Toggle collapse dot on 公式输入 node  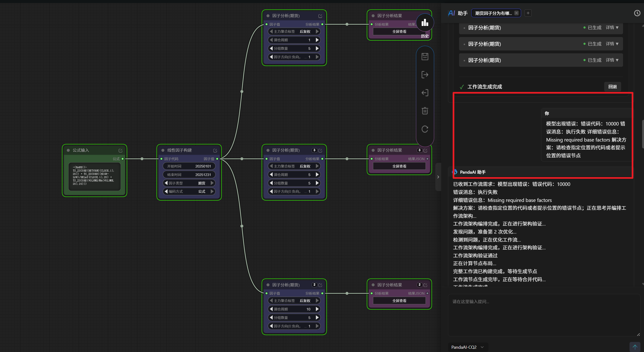tap(68, 150)
